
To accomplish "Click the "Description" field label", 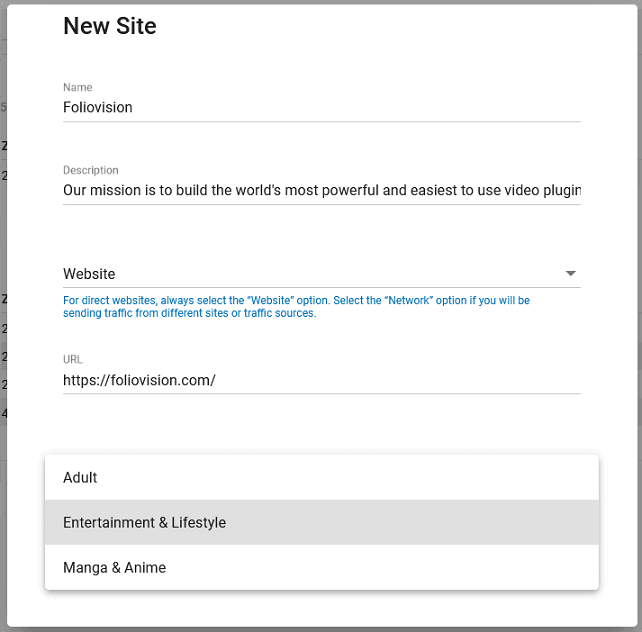I will click(x=90, y=170).
